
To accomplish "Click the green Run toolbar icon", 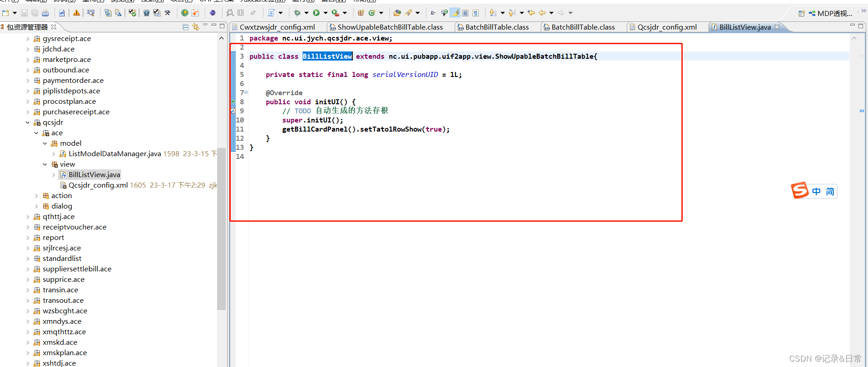I will click(x=316, y=13).
